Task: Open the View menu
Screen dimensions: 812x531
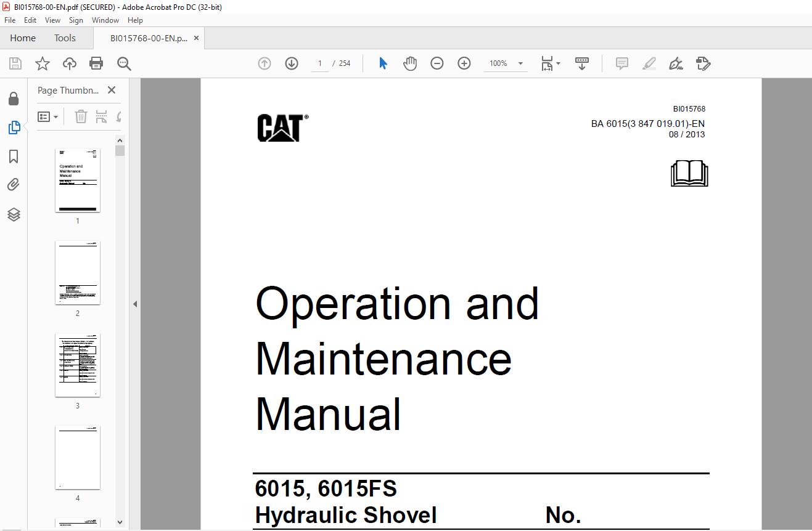Action: (53, 20)
